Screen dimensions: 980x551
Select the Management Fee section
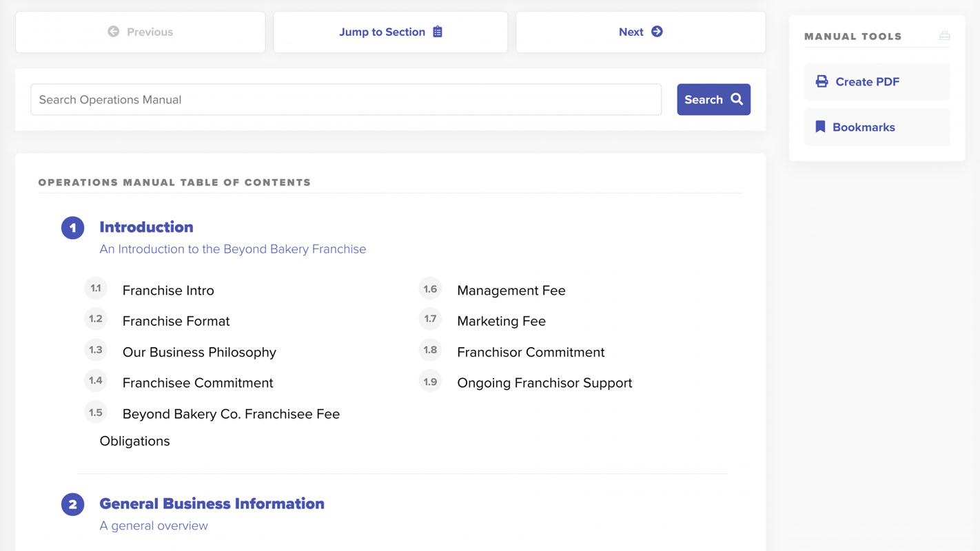(x=511, y=291)
